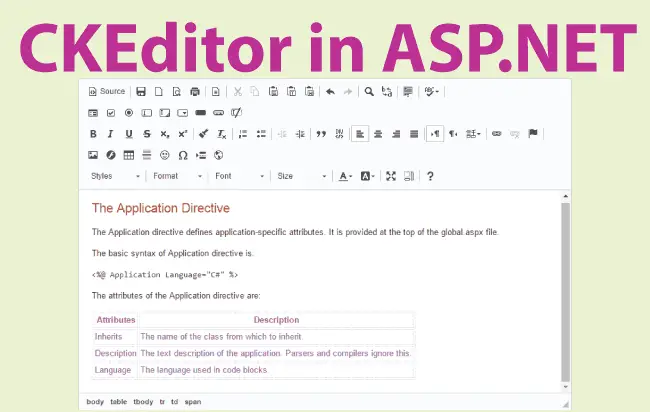Insert a Text Field icon
650x412 pixels.
147,113
